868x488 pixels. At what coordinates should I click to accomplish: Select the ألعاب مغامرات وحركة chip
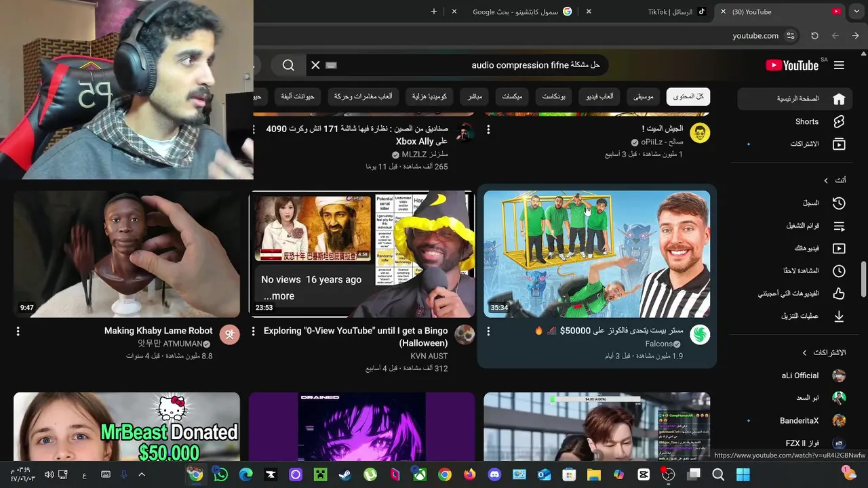363,97
